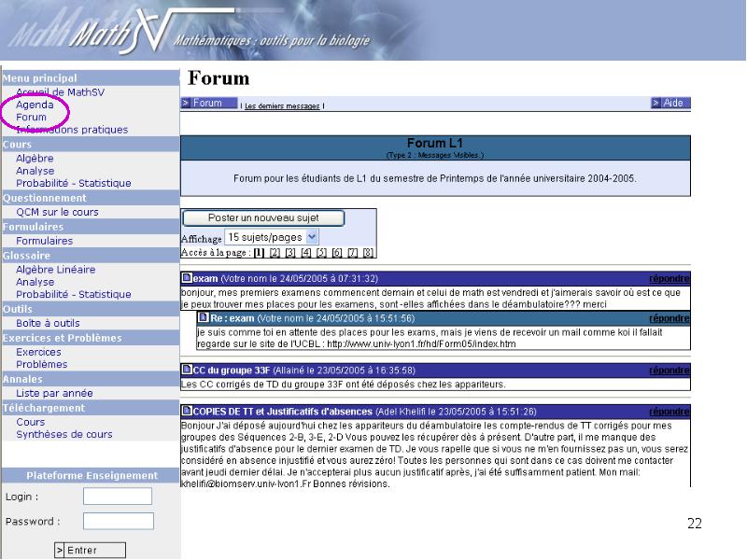Image resolution: width=747 pixels, height=560 pixels.
Task: Click répondre on COPIES DE TT post
Action: coord(669,412)
